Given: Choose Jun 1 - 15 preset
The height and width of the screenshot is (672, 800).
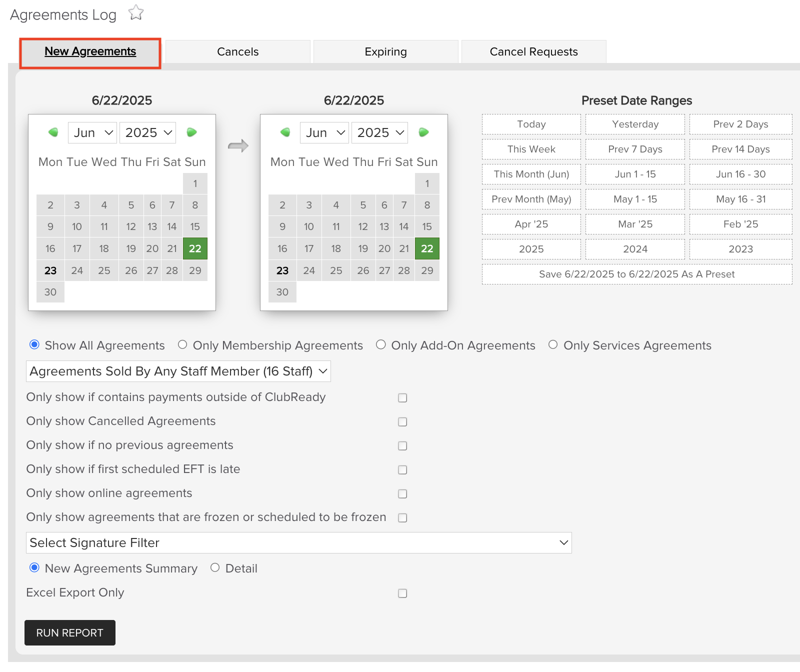Looking at the screenshot, I should 635,174.
